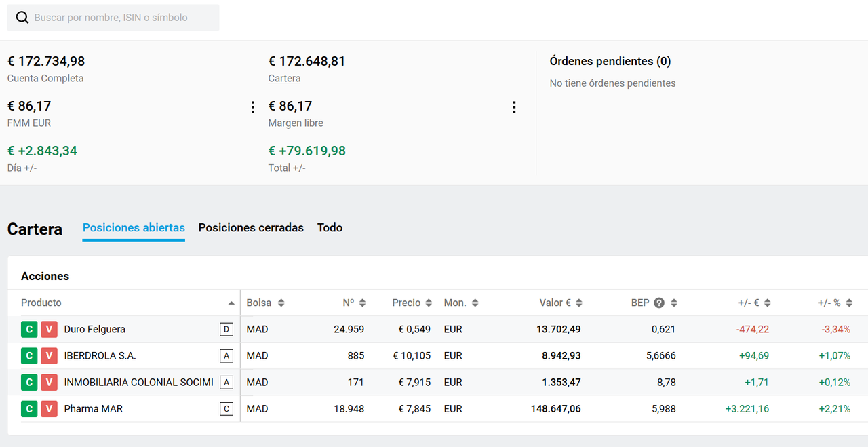868x447 pixels.
Task: Open the Cartera underlined link
Action: [284, 78]
